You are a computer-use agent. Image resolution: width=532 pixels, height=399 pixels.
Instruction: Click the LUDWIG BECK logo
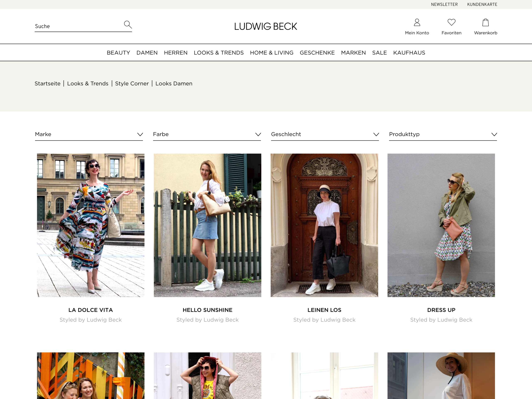(x=266, y=26)
